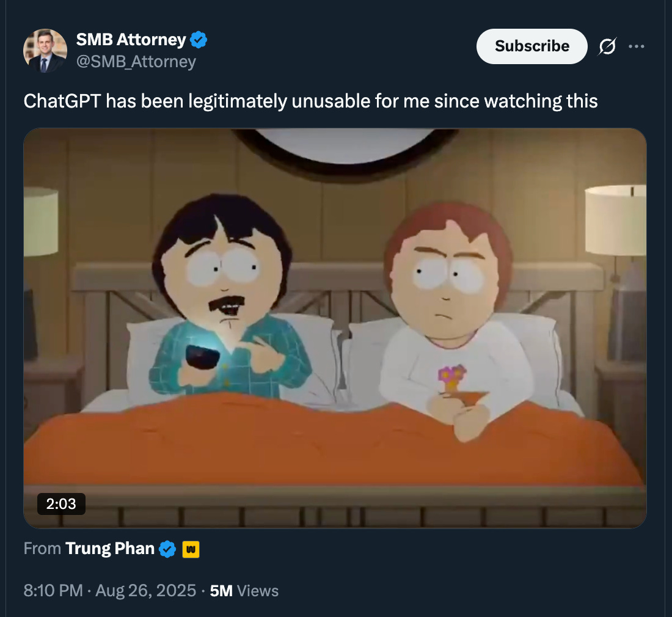This screenshot has width=672, height=617.
Task: Click the 2:03 video duration badge
Action: tap(61, 504)
